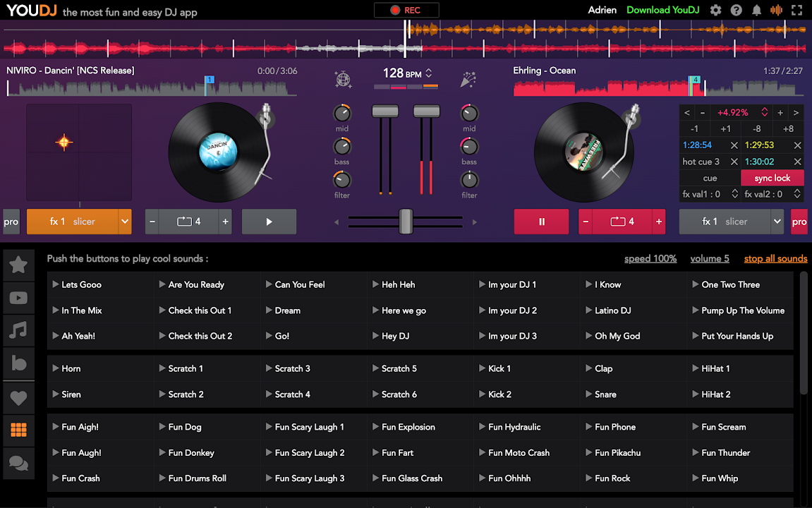This screenshot has height=508, width=812.
Task: Pause the right deck playback
Action: click(x=542, y=222)
